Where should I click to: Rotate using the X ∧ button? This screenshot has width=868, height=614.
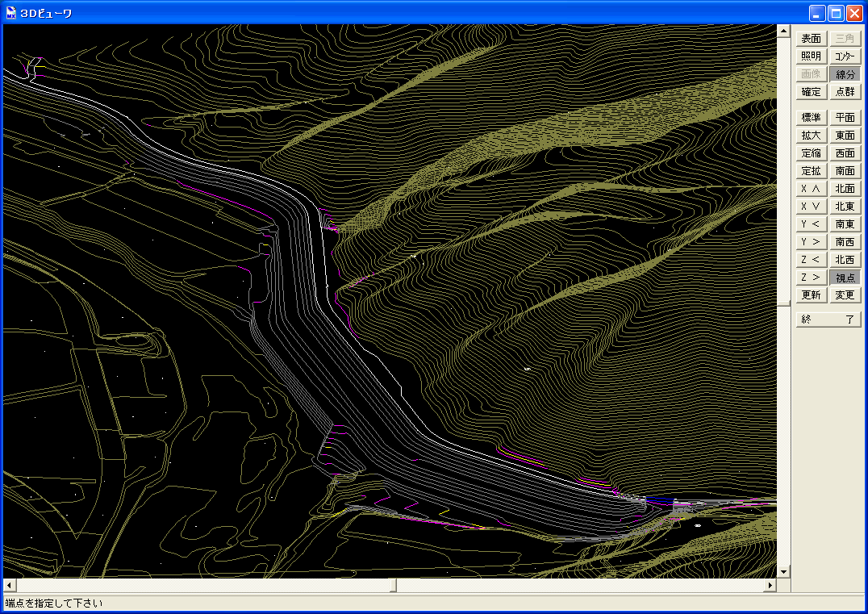click(x=812, y=188)
